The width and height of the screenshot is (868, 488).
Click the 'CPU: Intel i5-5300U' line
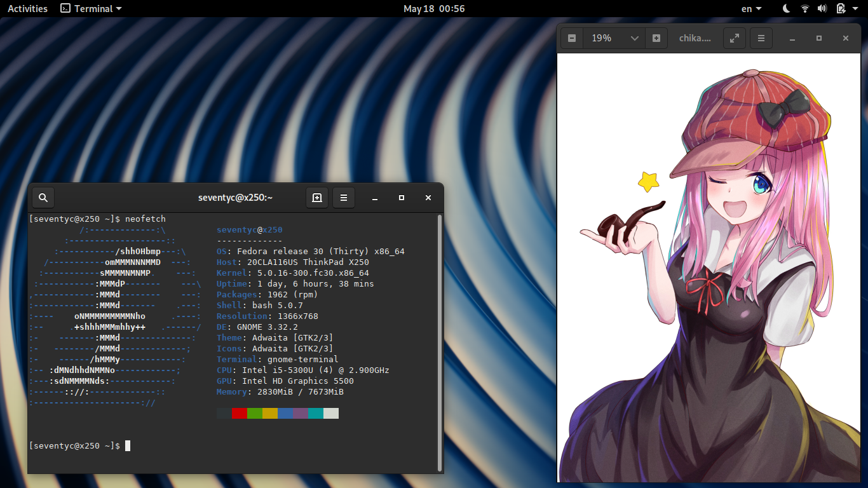point(303,370)
